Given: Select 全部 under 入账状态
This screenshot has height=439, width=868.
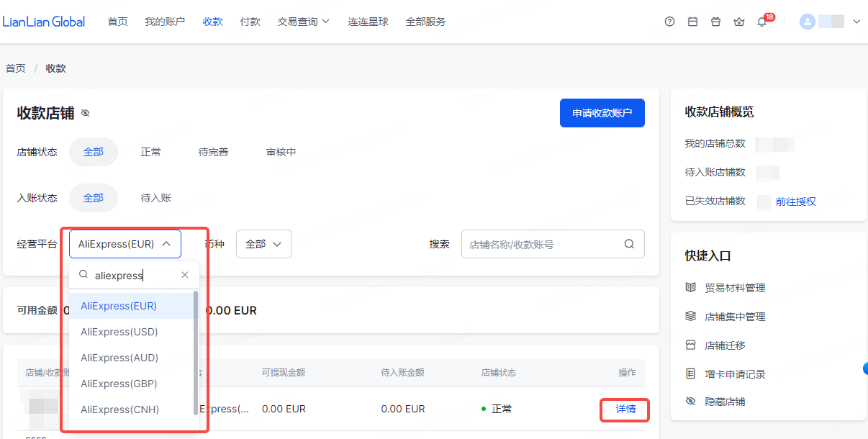Looking at the screenshot, I should point(94,198).
